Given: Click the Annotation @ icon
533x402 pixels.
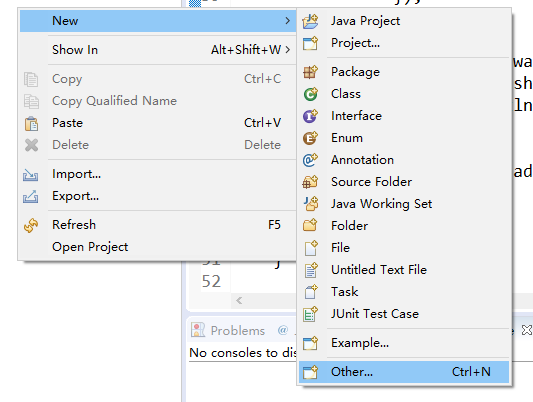Looking at the screenshot, I should click(310, 160).
